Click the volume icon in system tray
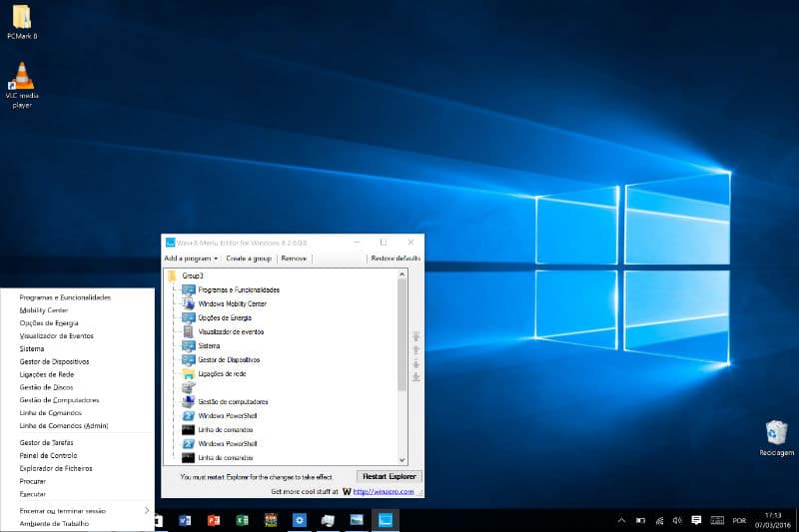Image resolution: width=799 pixels, height=532 pixels. tap(677, 520)
